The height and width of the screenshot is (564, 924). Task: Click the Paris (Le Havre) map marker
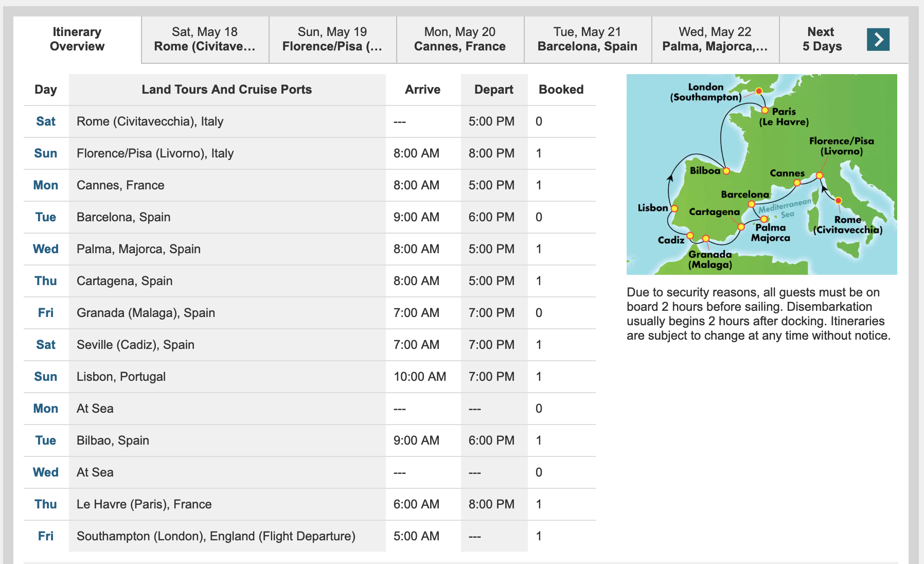click(765, 110)
